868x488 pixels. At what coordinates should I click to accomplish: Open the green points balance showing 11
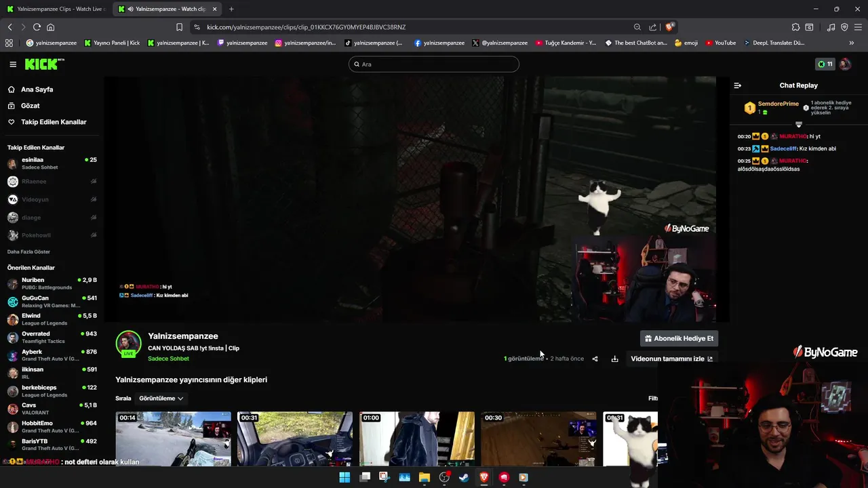click(825, 64)
